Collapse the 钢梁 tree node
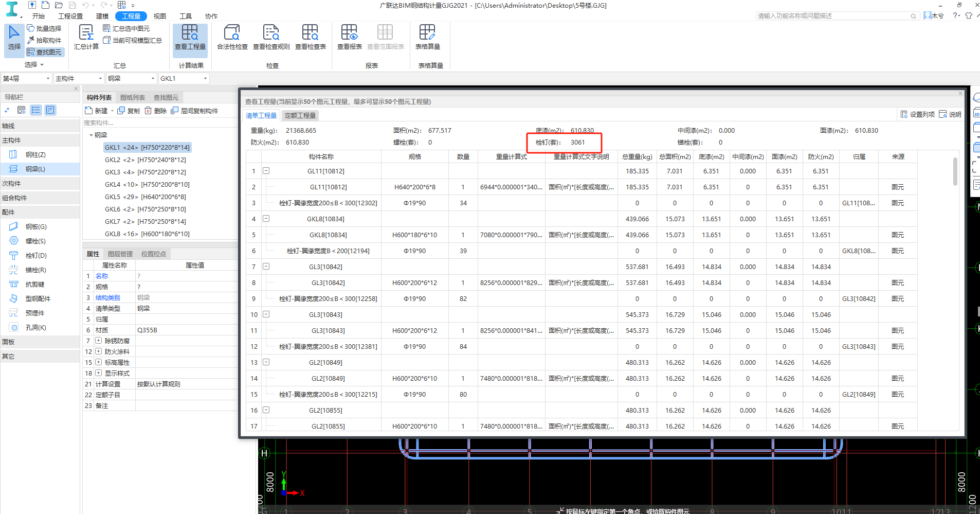Viewport: 980px width, 514px height. 91,135
